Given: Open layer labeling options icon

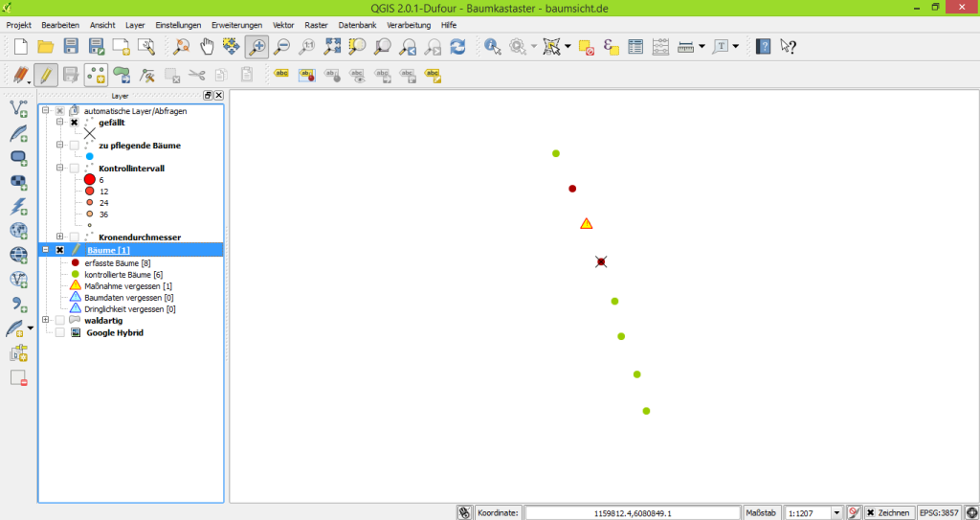Looking at the screenshot, I should [281, 74].
